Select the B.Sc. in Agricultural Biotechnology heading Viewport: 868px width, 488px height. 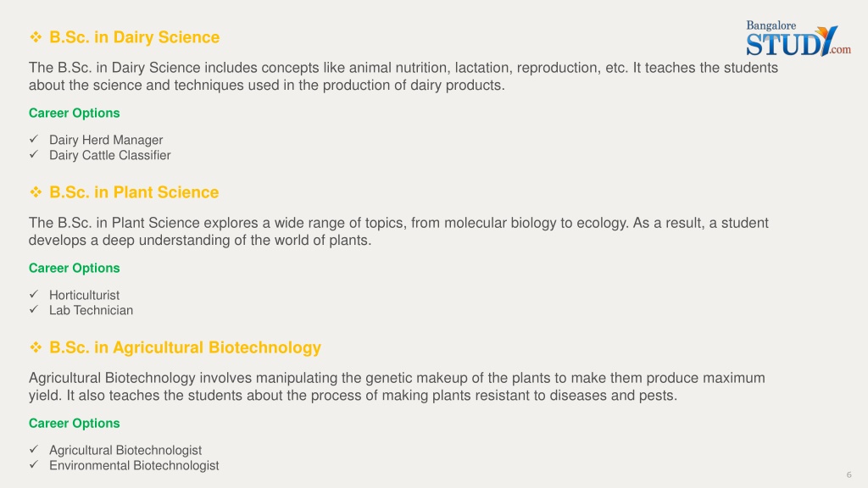pyautogui.click(x=185, y=347)
